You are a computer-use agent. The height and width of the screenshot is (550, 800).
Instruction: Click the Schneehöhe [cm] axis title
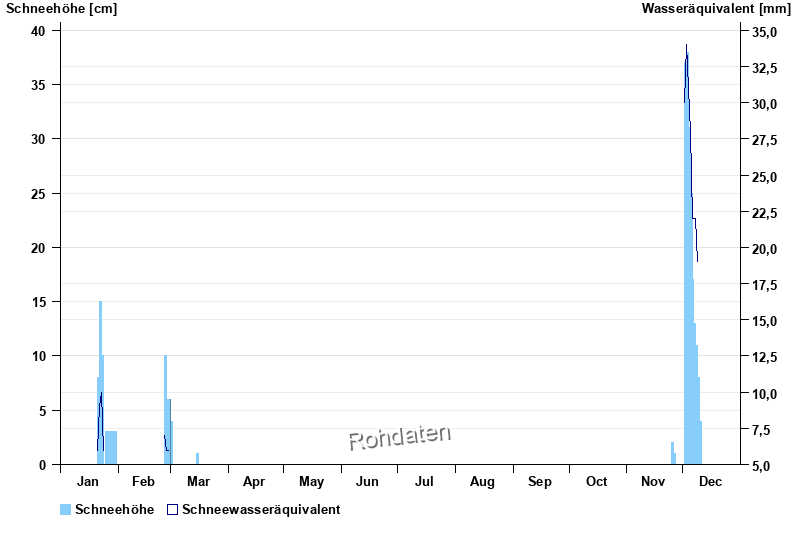coord(48,9)
